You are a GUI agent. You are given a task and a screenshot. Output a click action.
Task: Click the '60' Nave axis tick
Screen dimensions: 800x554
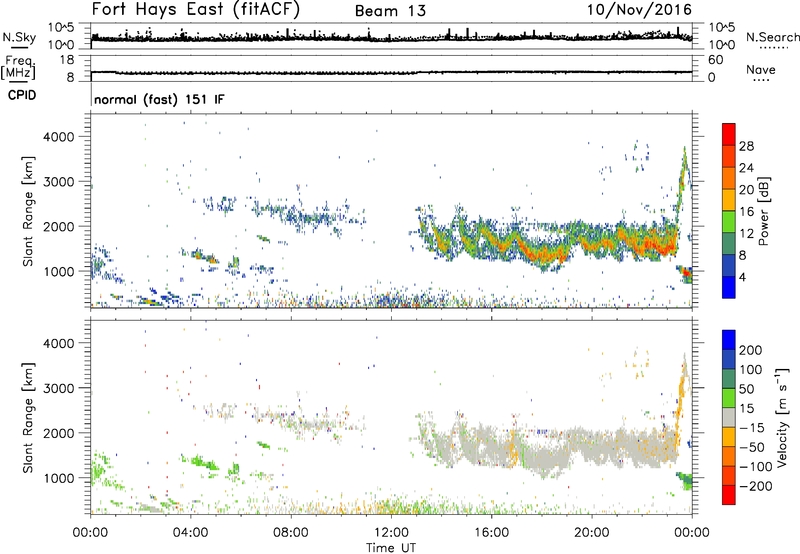pos(716,60)
